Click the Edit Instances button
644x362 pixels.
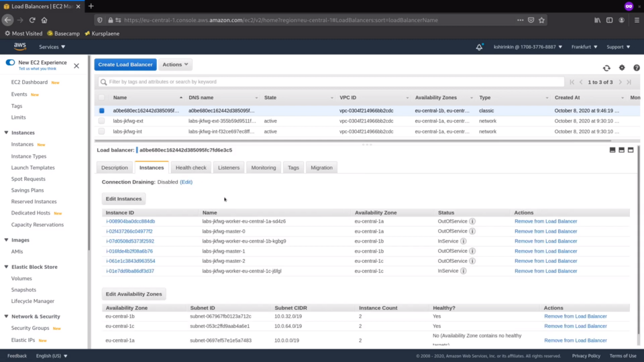click(123, 198)
